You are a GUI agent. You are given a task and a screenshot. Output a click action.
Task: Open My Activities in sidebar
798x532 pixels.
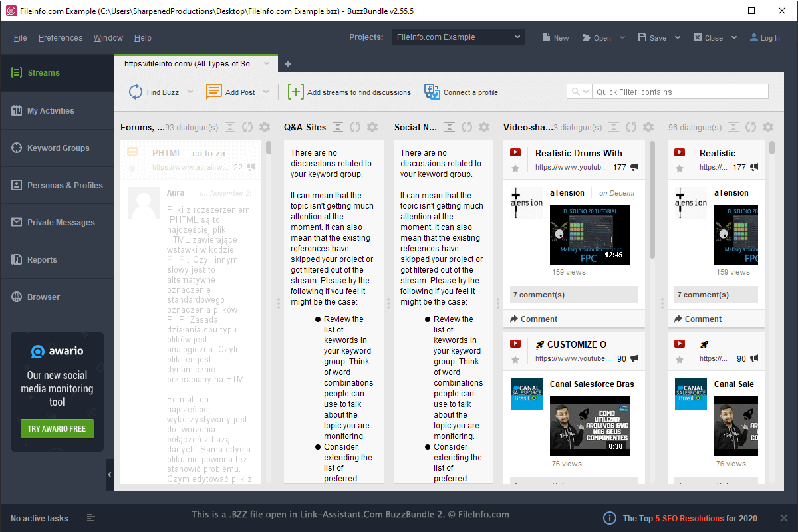coord(57,111)
